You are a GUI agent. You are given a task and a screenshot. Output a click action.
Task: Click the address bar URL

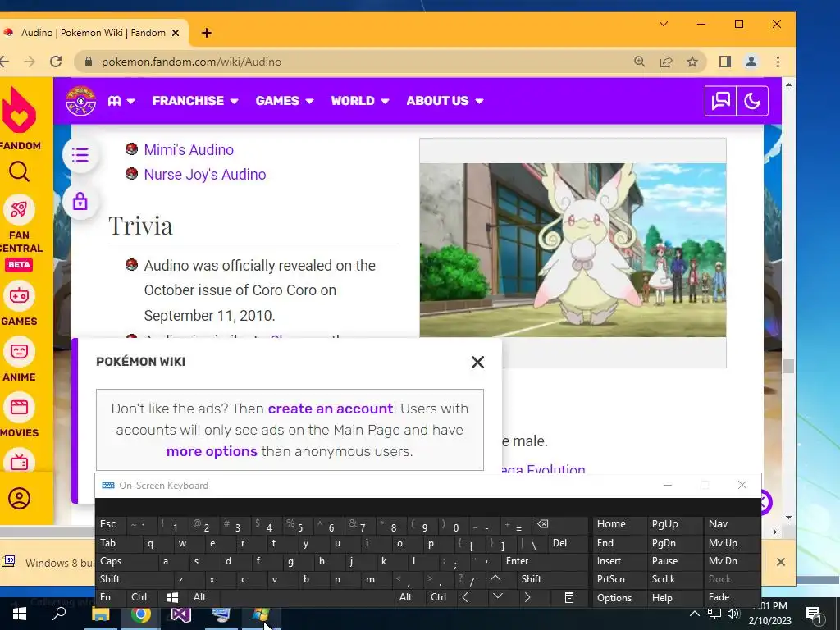tap(191, 62)
